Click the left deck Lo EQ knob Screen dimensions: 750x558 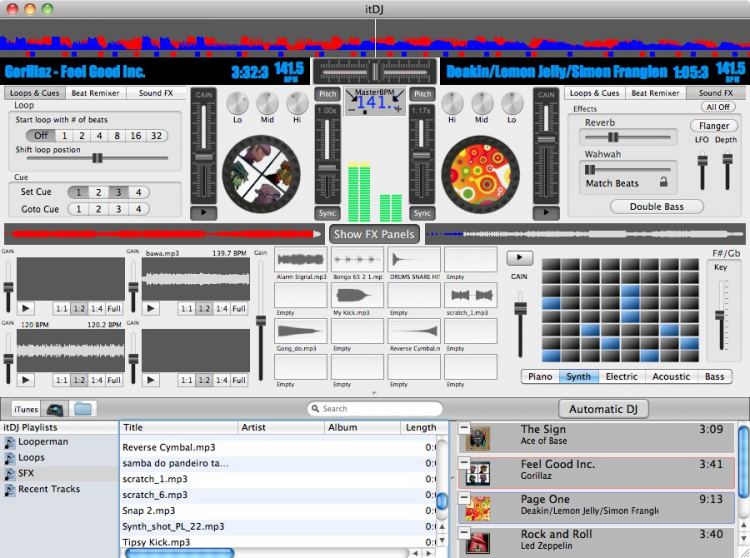[236, 103]
